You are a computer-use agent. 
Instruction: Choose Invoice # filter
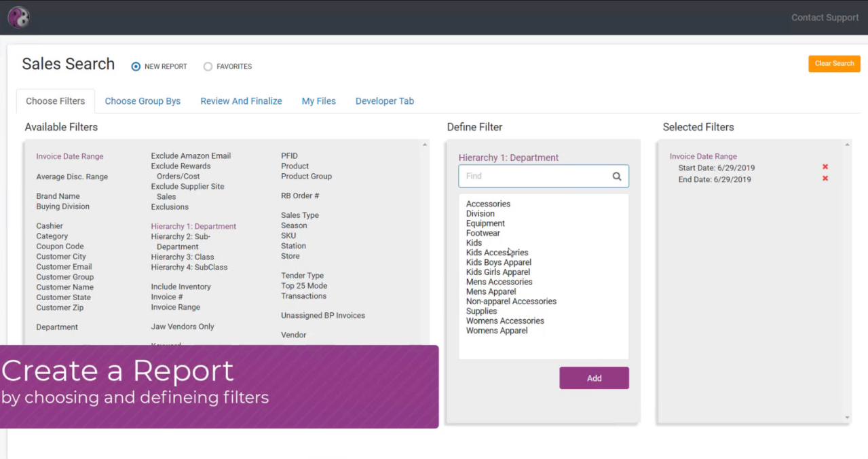click(167, 297)
